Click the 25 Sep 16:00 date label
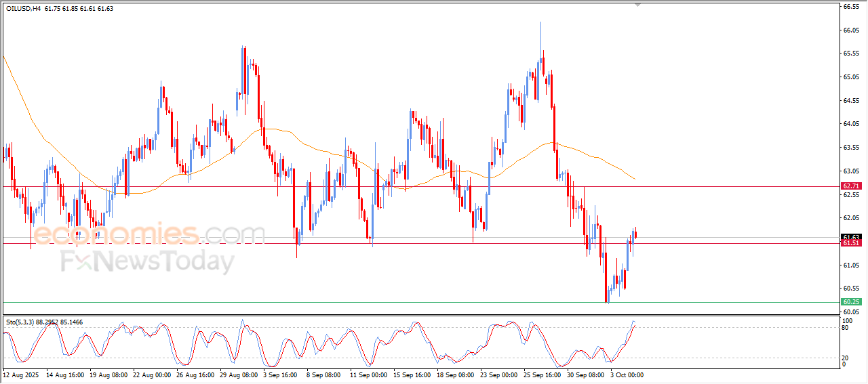 pos(541,375)
